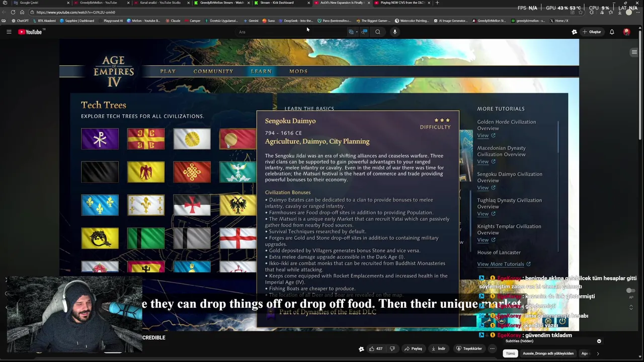Choose the purple Chi-Rho Byzantine flag
The width and height of the screenshot is (644, 362).
100,139
